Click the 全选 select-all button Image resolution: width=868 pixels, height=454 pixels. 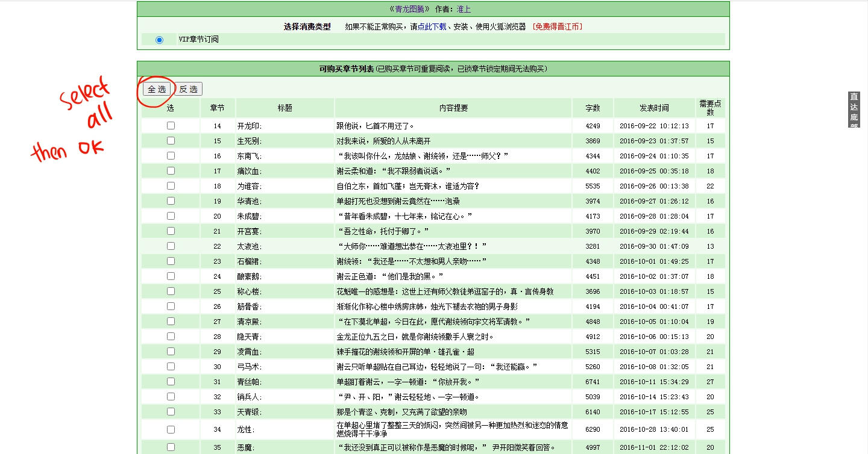(x=157, y=89)
